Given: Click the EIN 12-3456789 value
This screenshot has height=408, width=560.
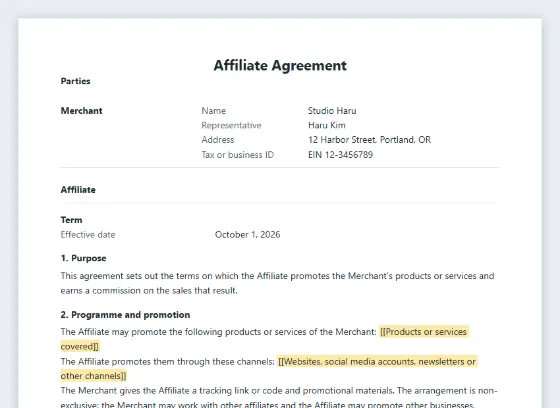Looking at the screenshot, I should tap(340, 155).
